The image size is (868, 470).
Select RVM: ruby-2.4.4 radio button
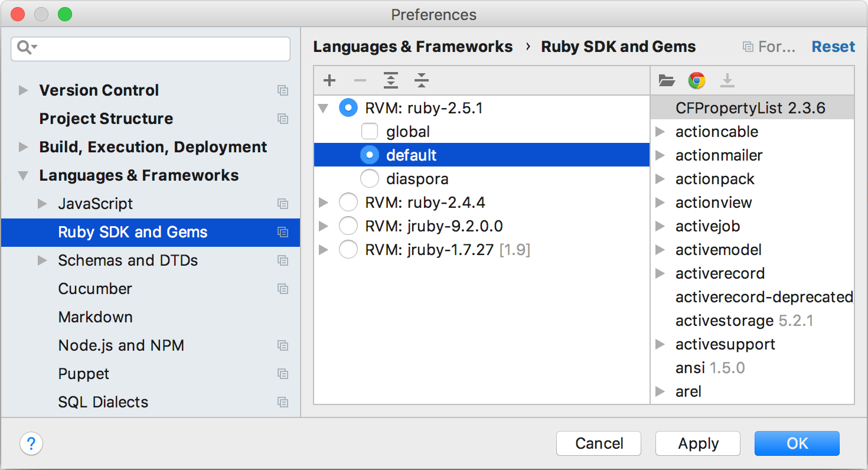[348, 203]
